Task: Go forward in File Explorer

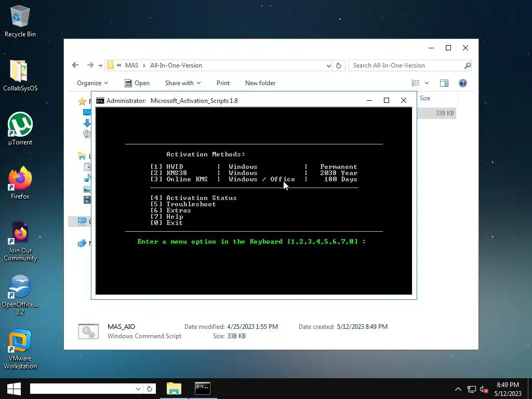Action: (x=90, y=65)
